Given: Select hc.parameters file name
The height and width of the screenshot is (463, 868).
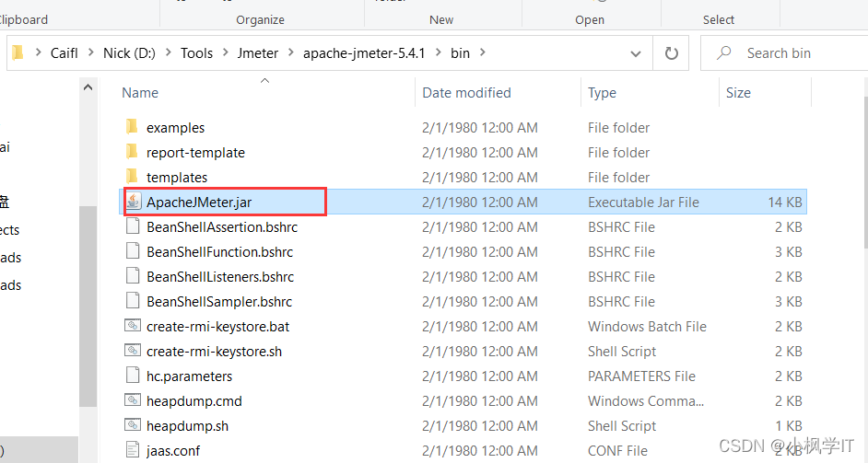Looking at the screenshot, I should (x=189, y=376).
